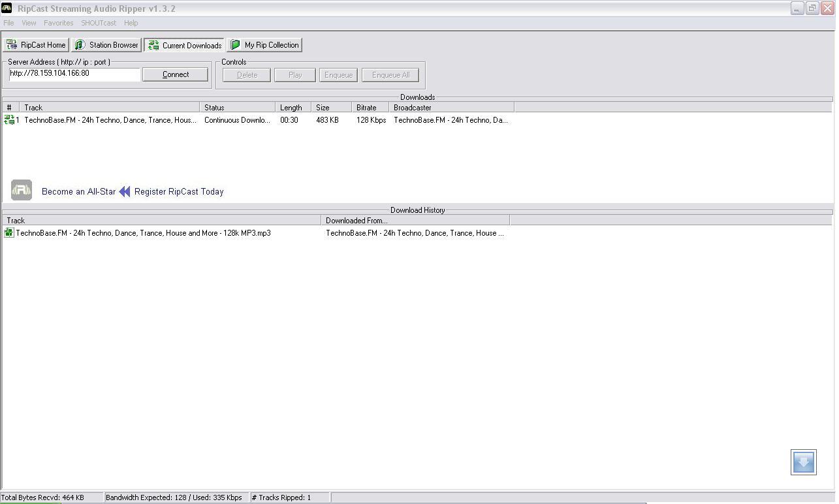Viewport: 839px width, 504px height.
Task: Click the Connect button
Action: 176,74
